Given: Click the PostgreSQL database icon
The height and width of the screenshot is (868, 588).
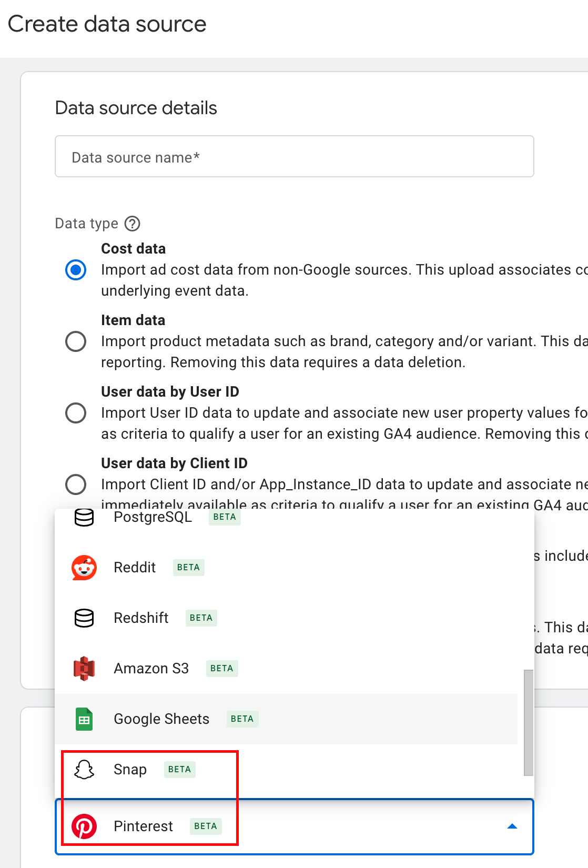Looking at the screenshot, I should (84, 518).
